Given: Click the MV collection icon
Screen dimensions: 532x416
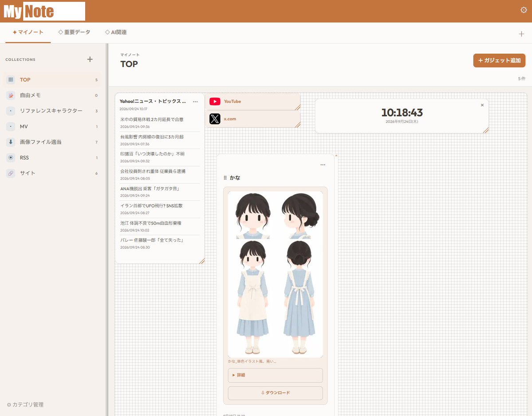Looking at the screenshot, I should [11, 126].
